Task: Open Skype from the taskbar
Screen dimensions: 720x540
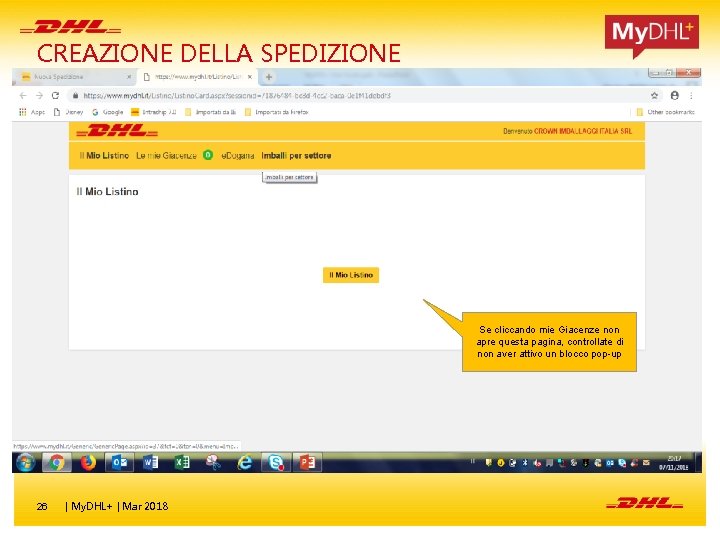Action: (276, 462)
